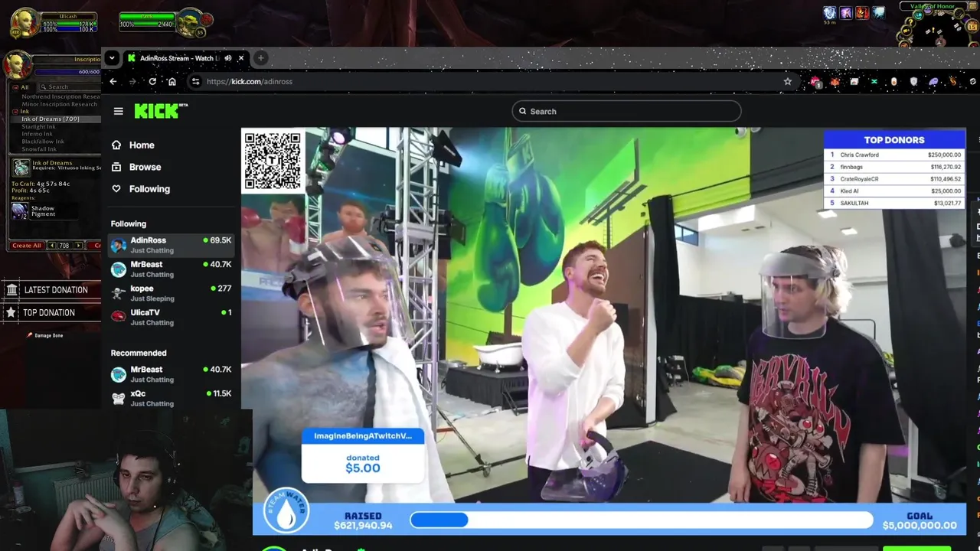This screenshot has height=551, width=980.
Task: Click the Kick search field
Action: tap(626, 111)
